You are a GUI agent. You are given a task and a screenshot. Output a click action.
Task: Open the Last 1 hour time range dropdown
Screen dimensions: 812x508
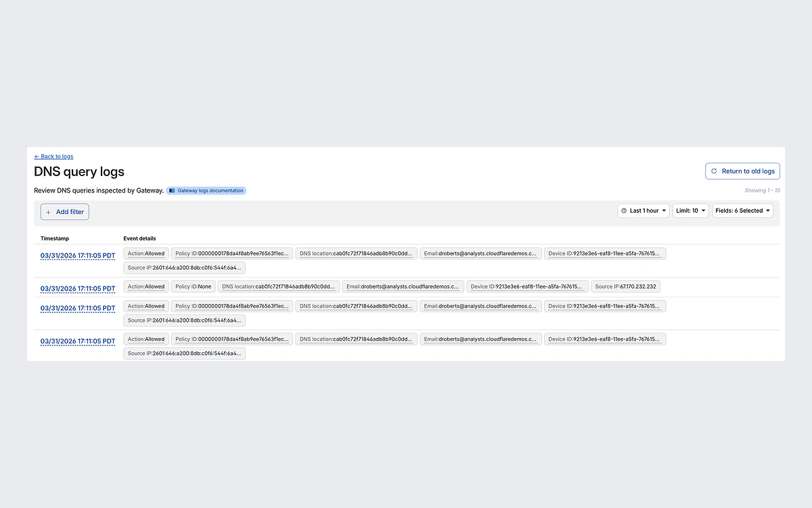tap(644, 211)
